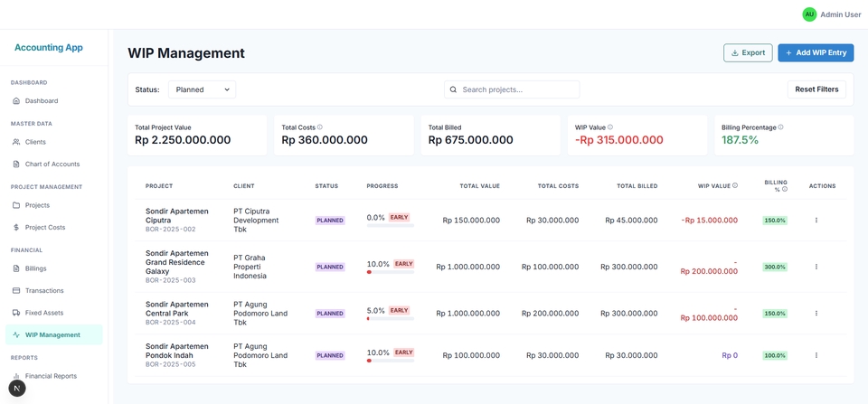
Task: Open actions menu for Sondir Apartemen Pondok Indah
Action: click(816, 355)
